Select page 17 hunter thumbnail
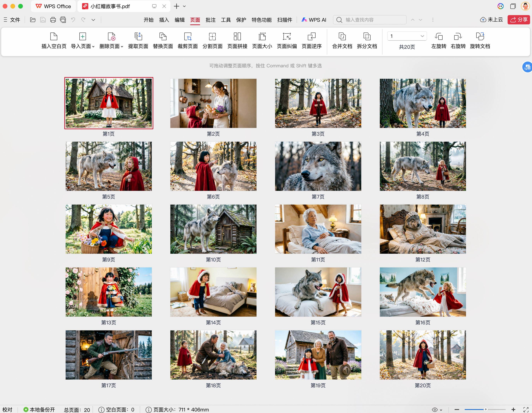 click(x=109, y=355)
